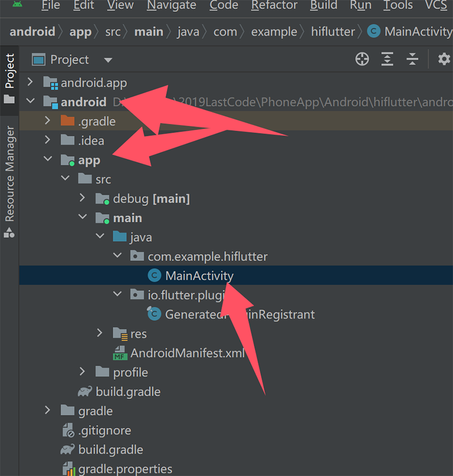Screen dimensions: 453x476
Task: Click the blue java source folder icon
Action: pyautogui.click(x=119, y=237)
